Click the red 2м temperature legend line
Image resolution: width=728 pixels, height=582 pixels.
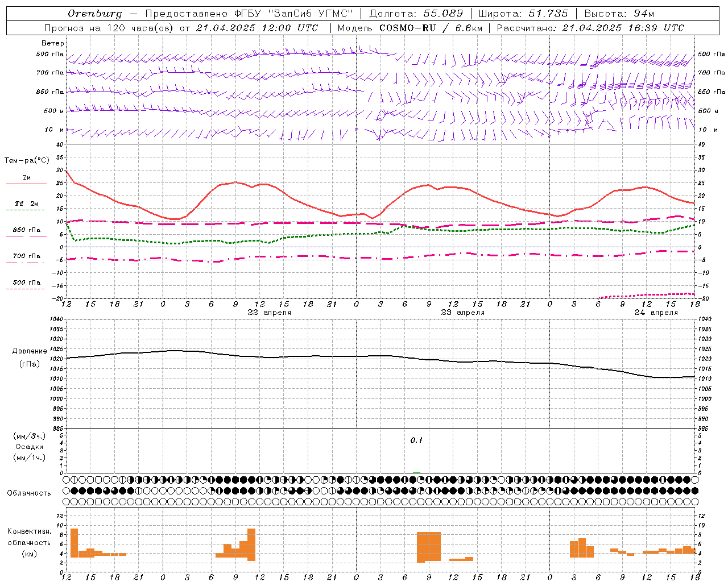[26, 184]
